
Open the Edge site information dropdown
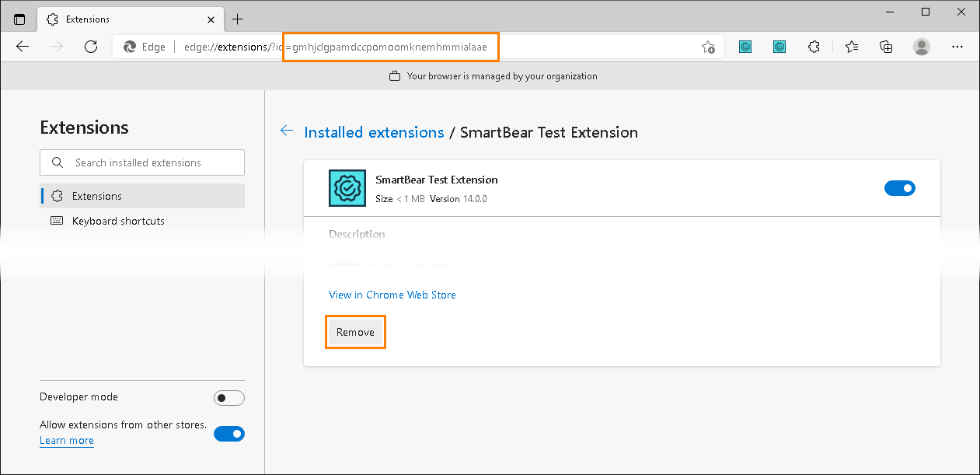pyautogui.click(x=144, y=47)
